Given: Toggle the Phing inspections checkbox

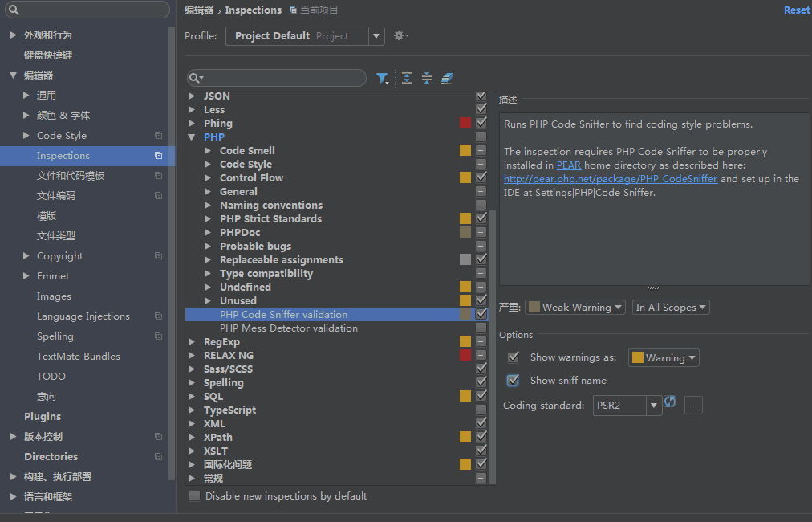Looking at the screenshot, I should point(481,123).
